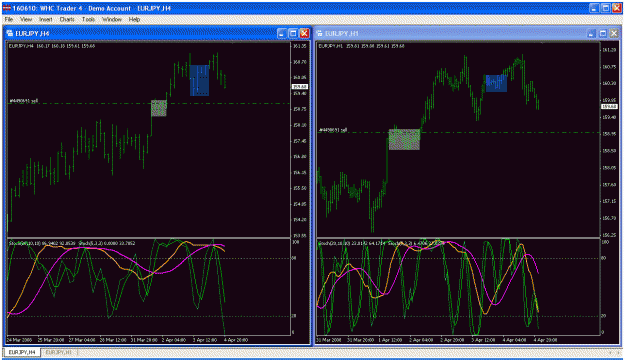The height and width of the screenshot is (360, 625).
Task: Minimize the WHC Trader 4 main window
Action: (x=594, y=8)
